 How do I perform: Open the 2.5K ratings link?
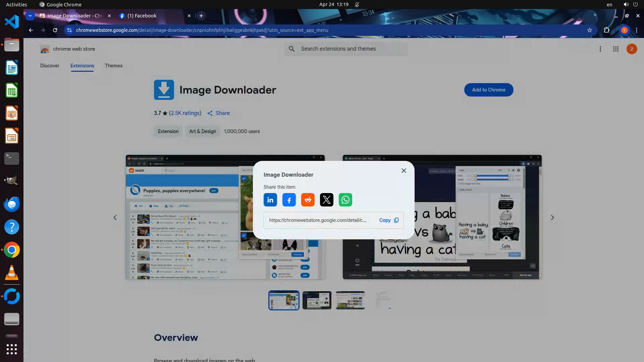[x=185, y=113]
